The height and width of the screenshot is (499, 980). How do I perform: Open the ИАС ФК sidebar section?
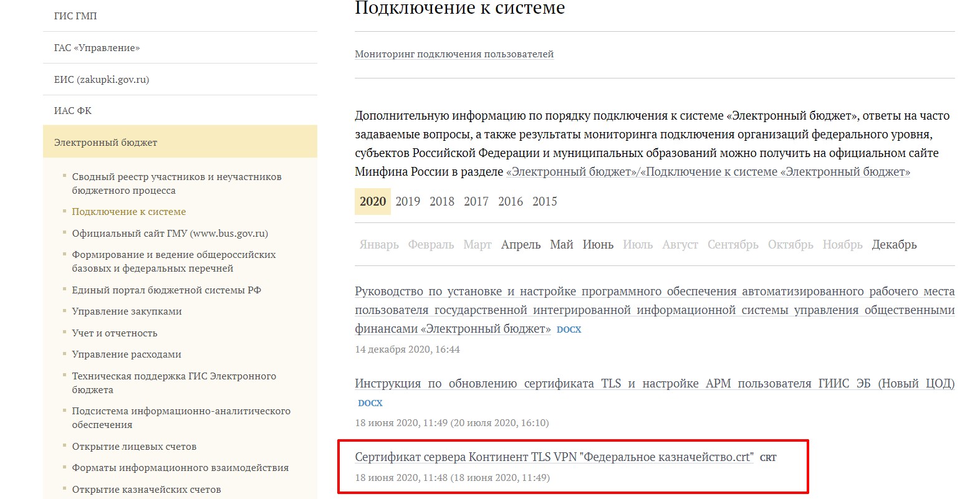pos(73,110)
